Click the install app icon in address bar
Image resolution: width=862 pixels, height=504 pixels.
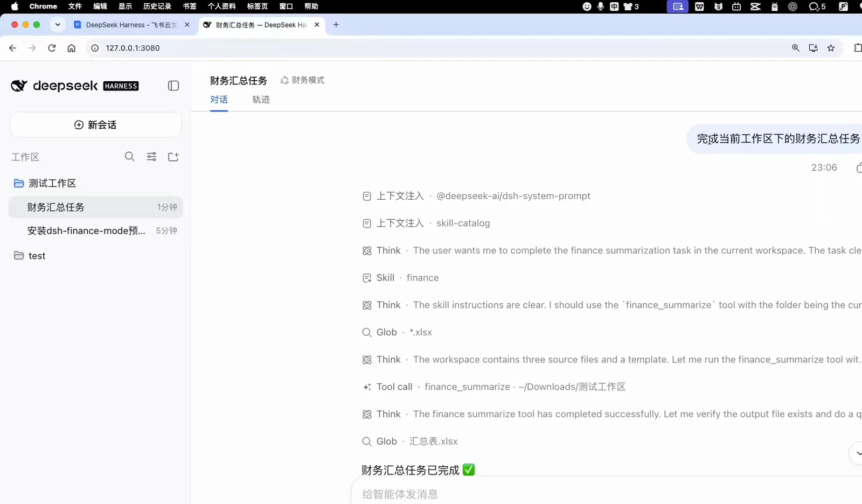tap(814, 48)
